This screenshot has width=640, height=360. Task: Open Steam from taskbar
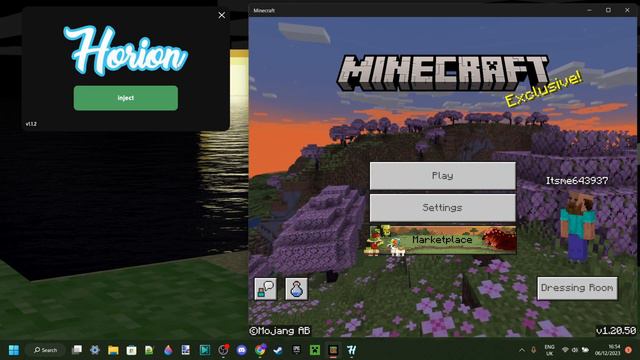pos(278,350)
